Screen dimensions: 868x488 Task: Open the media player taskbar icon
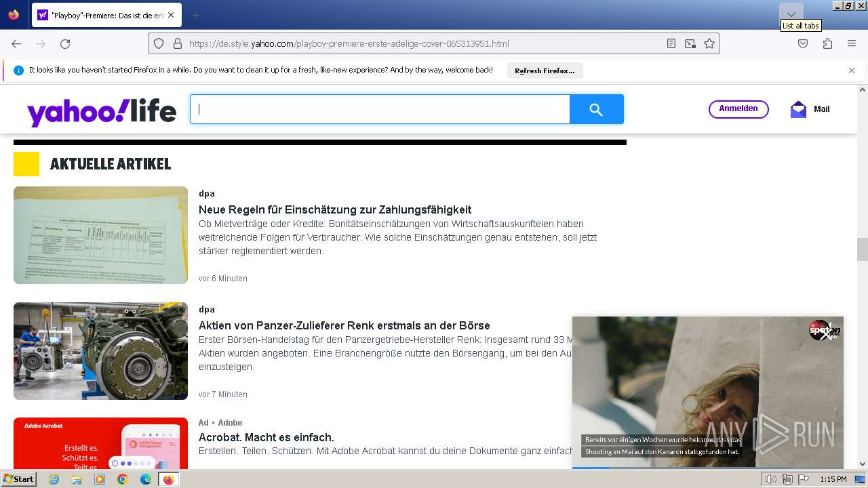[x=100, y=479]
